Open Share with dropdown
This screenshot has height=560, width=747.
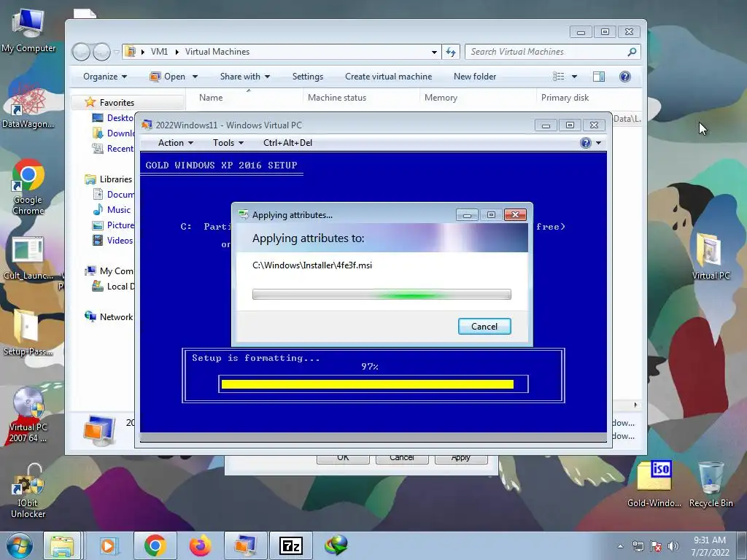tap(245, 77)
